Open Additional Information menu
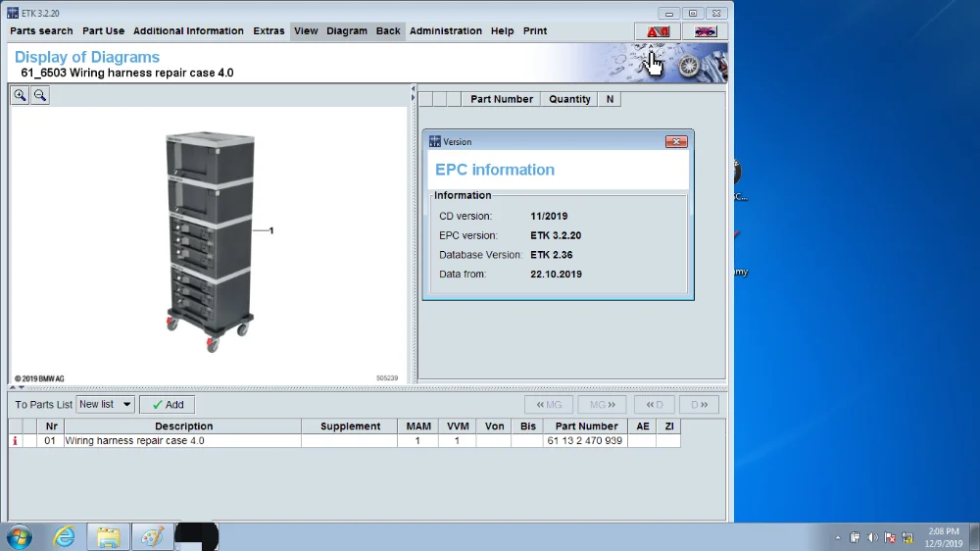Image resolution: width=980 pixels, height=551 pixels. point(188,30)
